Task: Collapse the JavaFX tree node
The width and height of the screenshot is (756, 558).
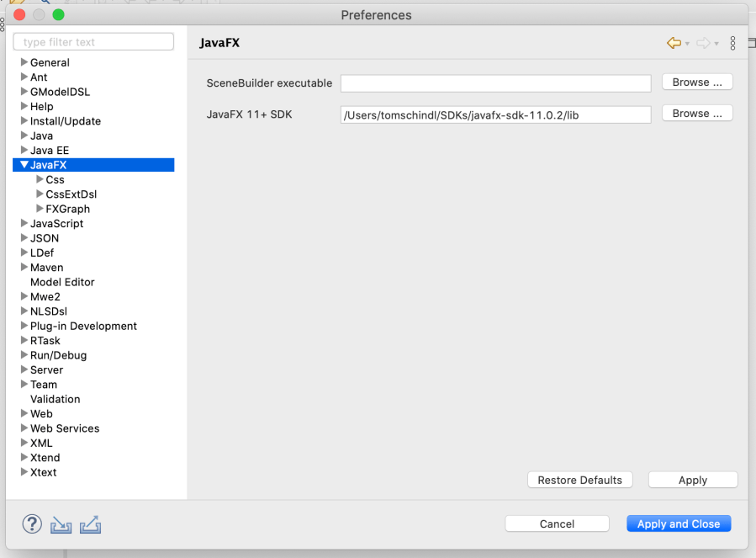Action: [x=24, y=165]
